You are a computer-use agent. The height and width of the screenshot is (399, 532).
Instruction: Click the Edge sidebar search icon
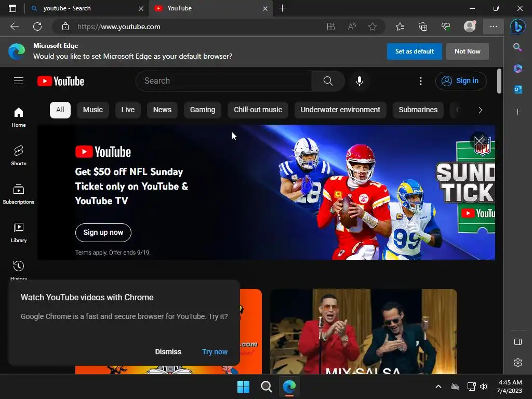517,47
